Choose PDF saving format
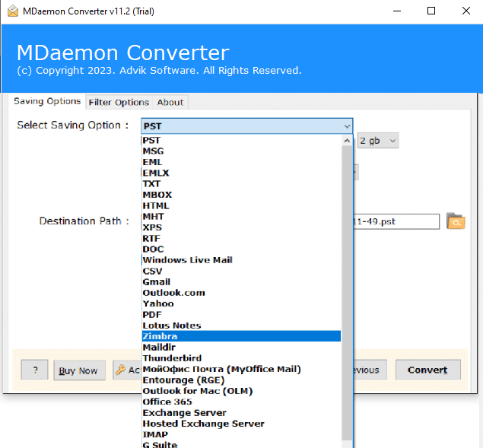Screen dimensions: 483x448 pos(242,315)
